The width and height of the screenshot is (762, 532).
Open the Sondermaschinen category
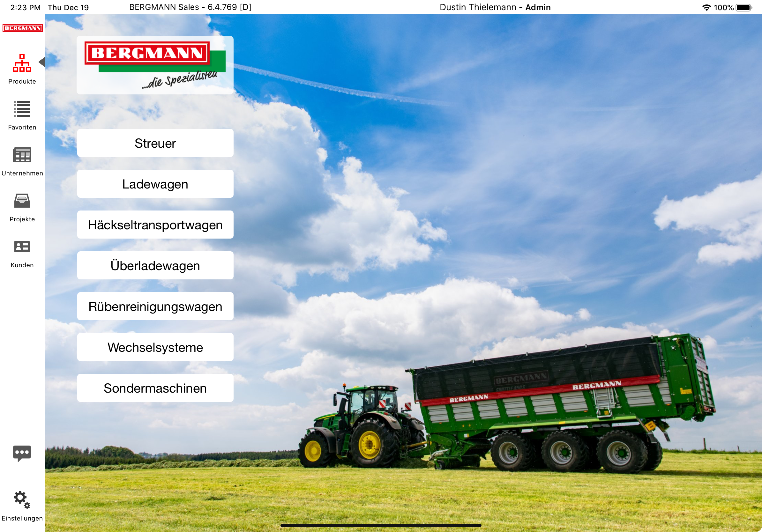pos(155,388)
